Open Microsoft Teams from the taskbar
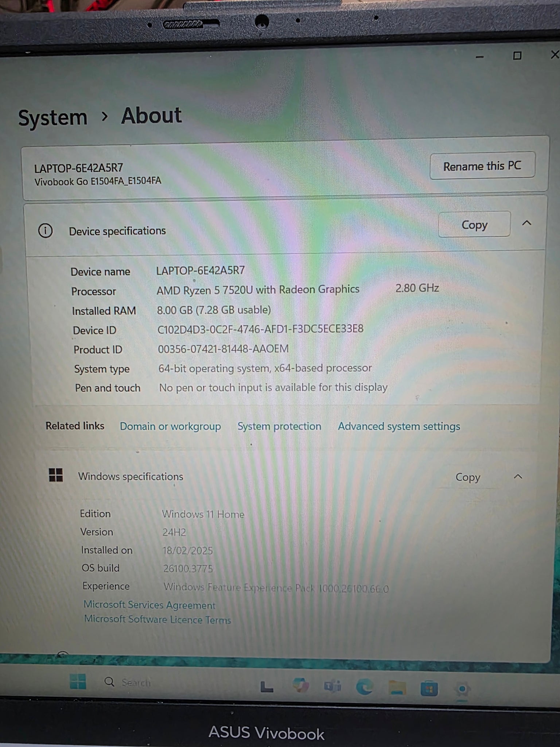The width and height of the screenshot is (560, 747). pos(332,687)
